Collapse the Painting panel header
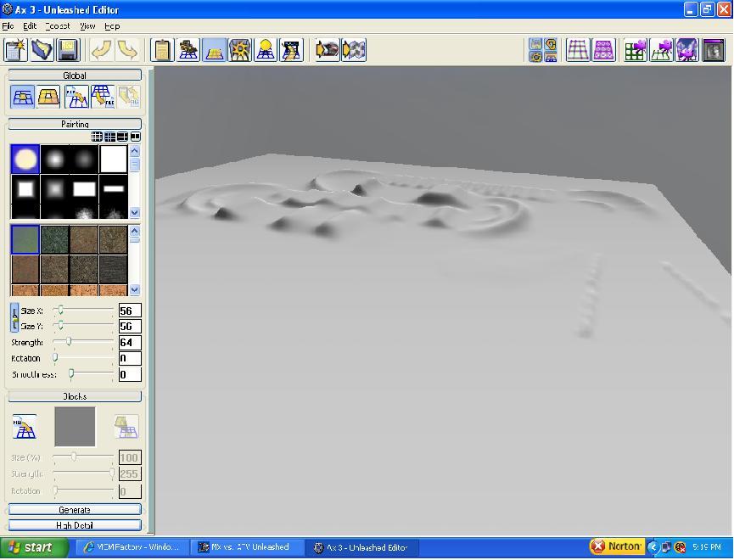The width and height of the screenshot is (734, 560). coord(75,124)
